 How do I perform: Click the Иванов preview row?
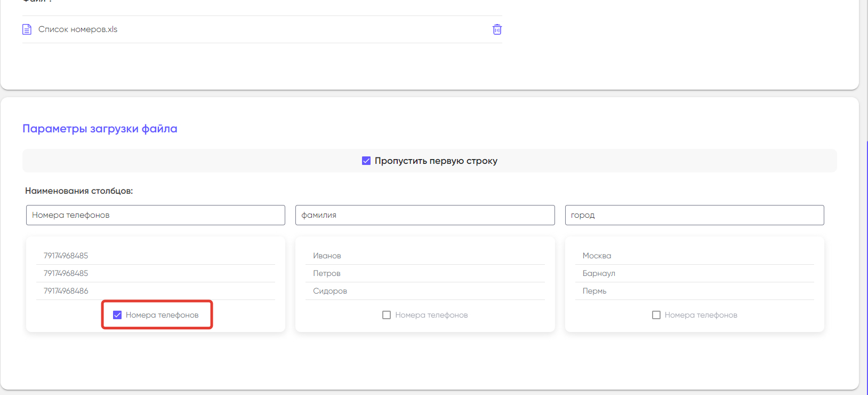425,256
